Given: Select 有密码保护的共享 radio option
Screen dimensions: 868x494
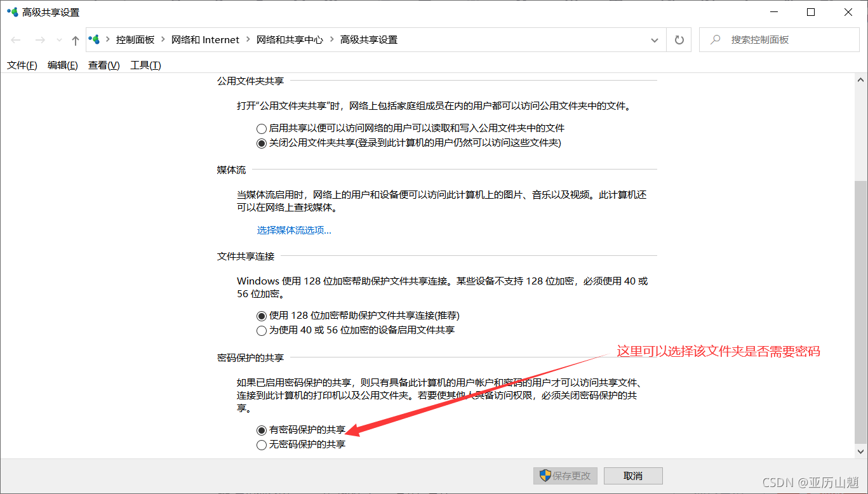Looking at the screenshot, I should click(x=261, y=430).
